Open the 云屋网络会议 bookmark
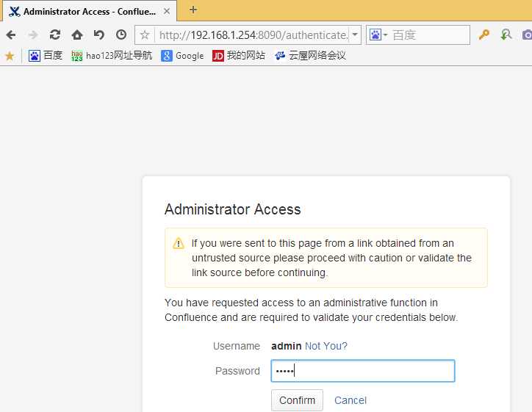This screenshot has width=532, height=412. [310, 55]
